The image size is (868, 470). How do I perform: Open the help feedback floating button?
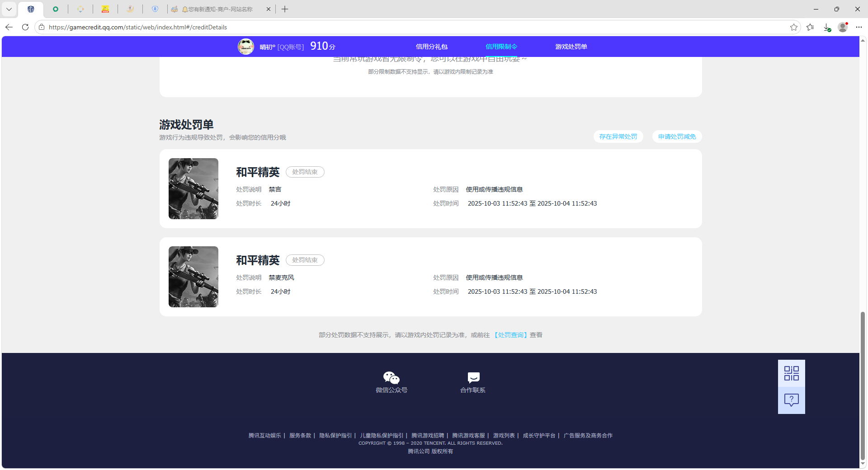792,400
